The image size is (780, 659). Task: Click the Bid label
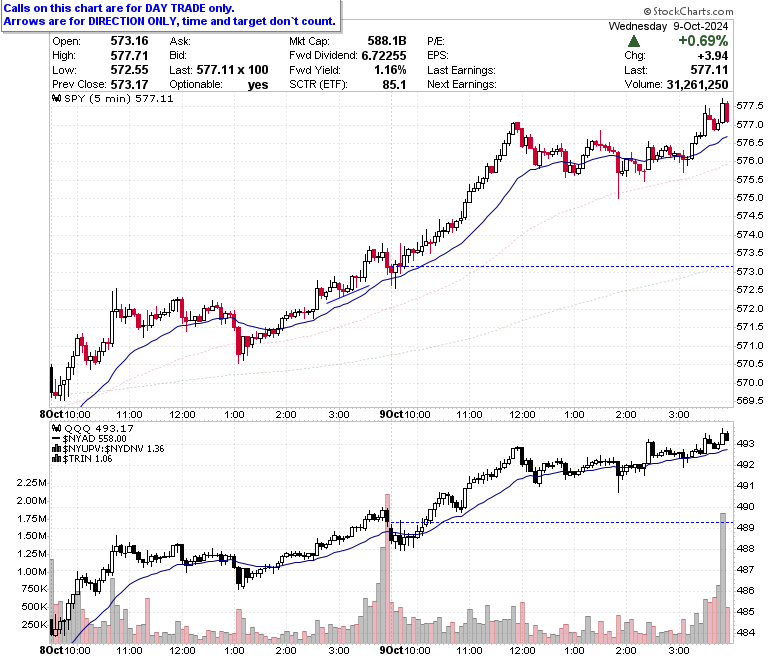(178, 55)
